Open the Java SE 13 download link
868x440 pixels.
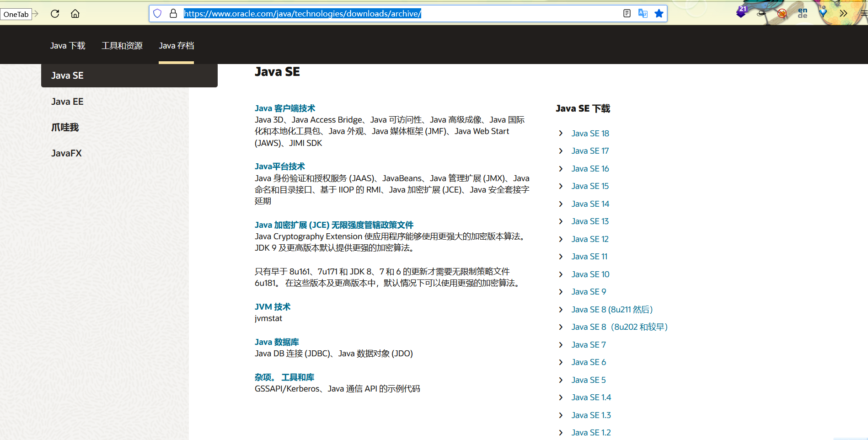coord(590,221)
